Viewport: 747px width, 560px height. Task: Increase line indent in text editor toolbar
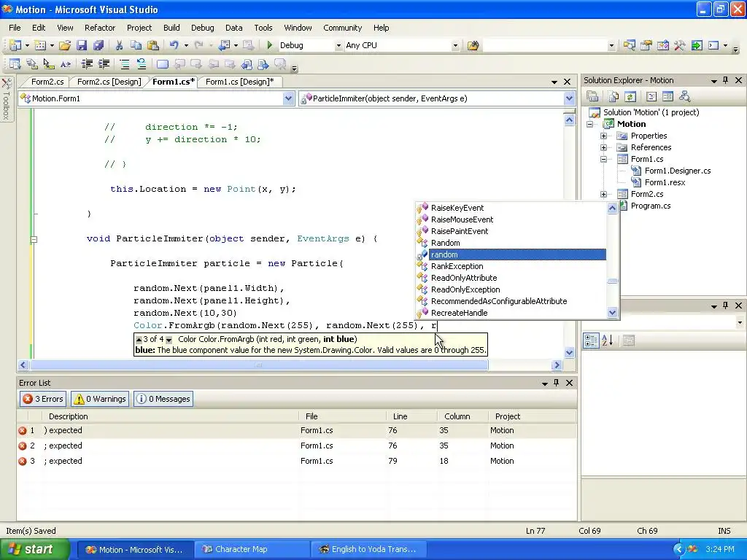pyautogui.click(x=104, y=64)
